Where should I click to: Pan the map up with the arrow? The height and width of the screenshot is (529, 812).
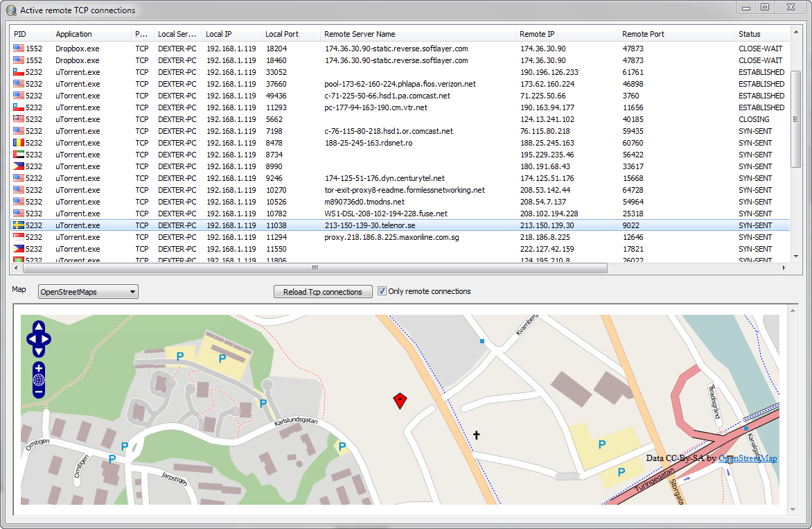pos(39,327)
